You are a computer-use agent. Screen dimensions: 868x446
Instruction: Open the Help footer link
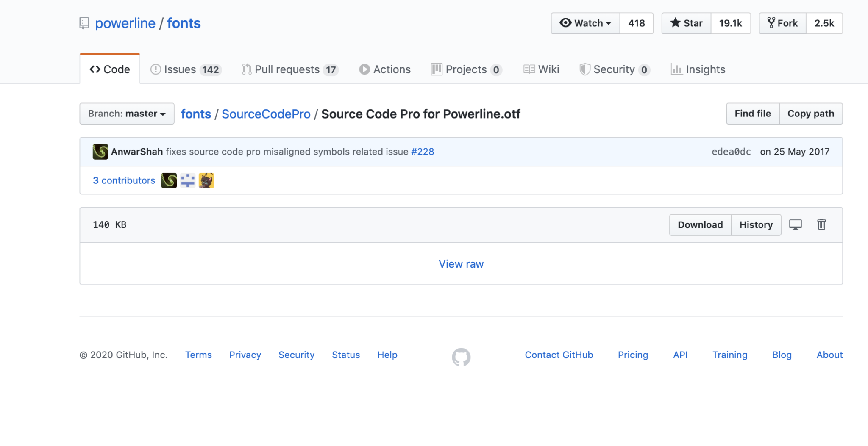click(x=387, y=355)
